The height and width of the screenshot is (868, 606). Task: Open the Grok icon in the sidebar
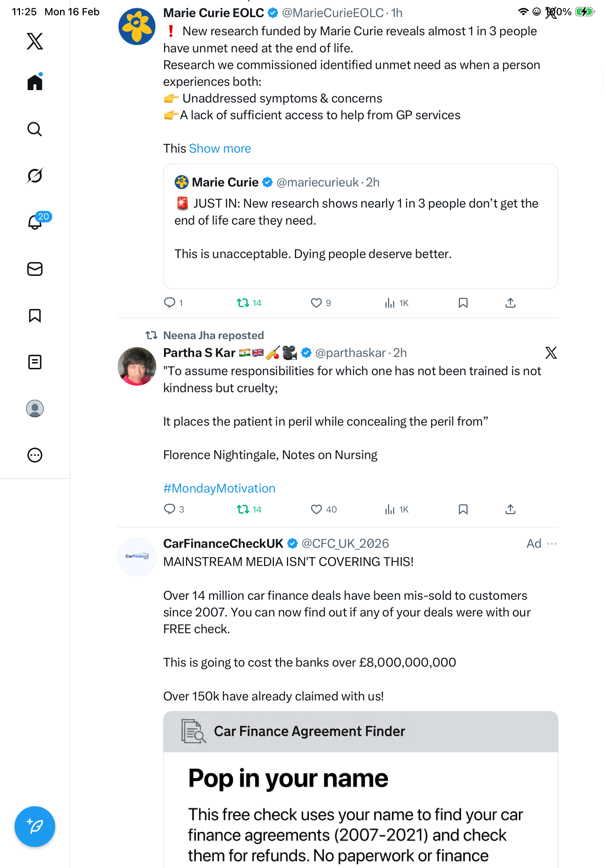coord(35,176)
